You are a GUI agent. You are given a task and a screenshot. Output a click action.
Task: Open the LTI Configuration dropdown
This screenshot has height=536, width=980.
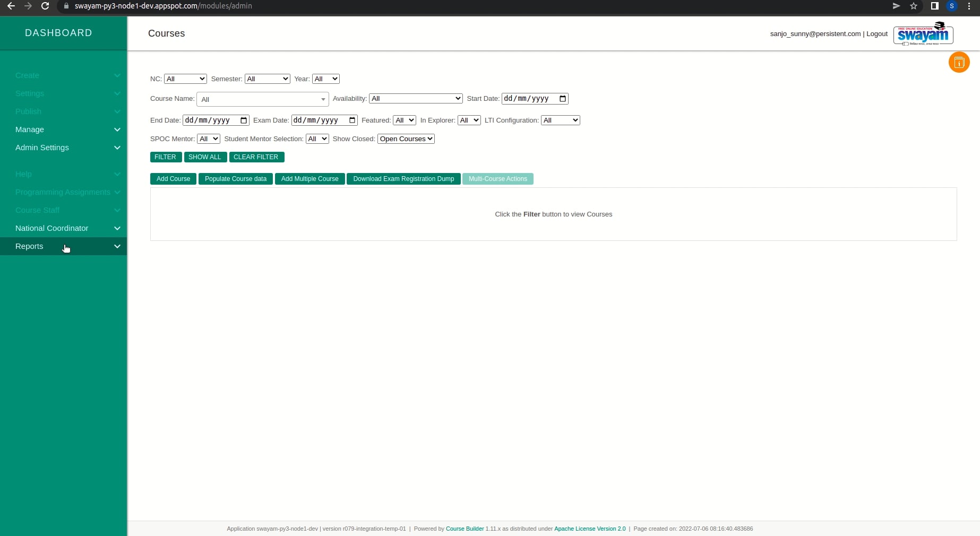click(560, 120)
